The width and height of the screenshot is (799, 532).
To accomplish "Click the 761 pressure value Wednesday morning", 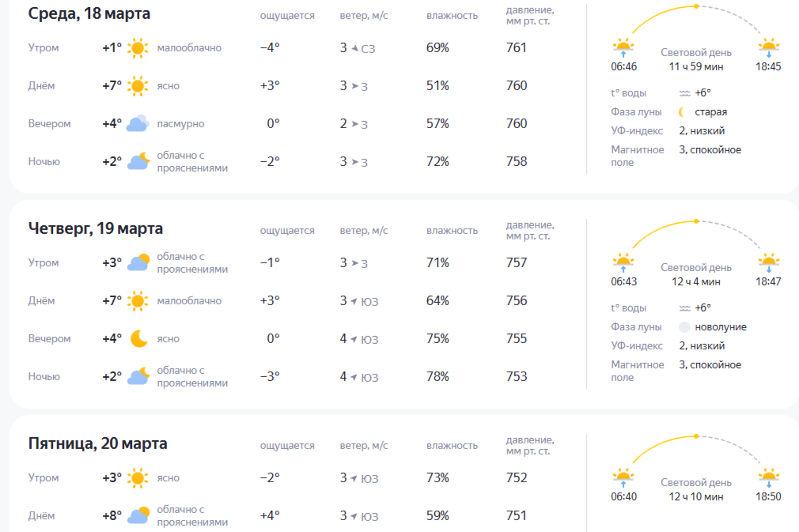I will 517,48.
